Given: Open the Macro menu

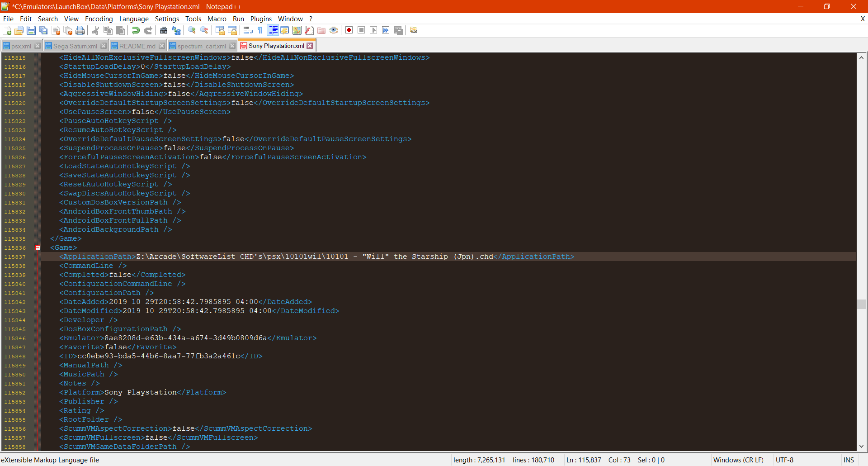Looking at the screenshot, I should tap(217, 19).
